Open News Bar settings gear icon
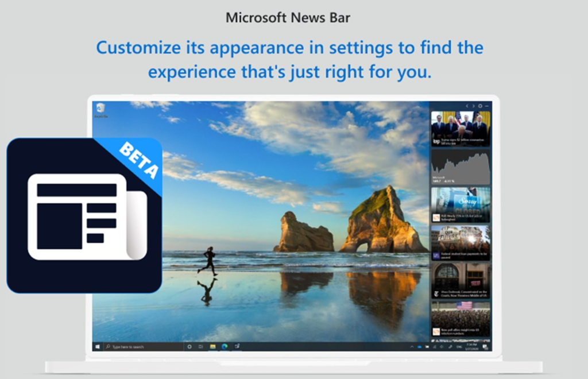The height and width of the screenshot is (379, 588). (480, 106)
